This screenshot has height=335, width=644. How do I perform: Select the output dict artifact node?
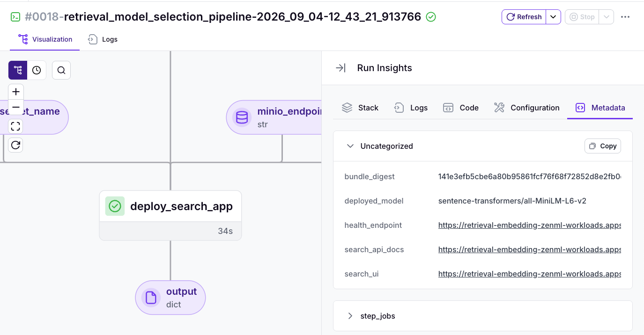point(170,298)
